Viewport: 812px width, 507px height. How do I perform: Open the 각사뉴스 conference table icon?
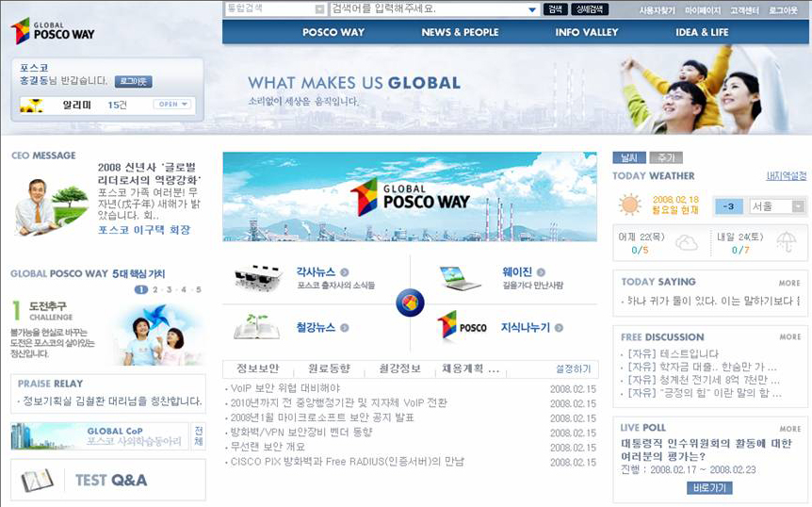(258, 277)
